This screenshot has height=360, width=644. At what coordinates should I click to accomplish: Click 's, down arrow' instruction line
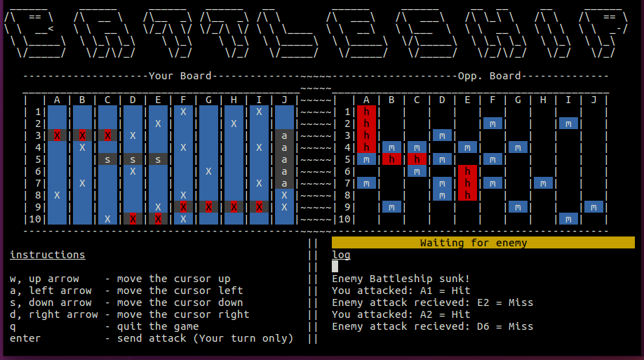click(126, 302)
